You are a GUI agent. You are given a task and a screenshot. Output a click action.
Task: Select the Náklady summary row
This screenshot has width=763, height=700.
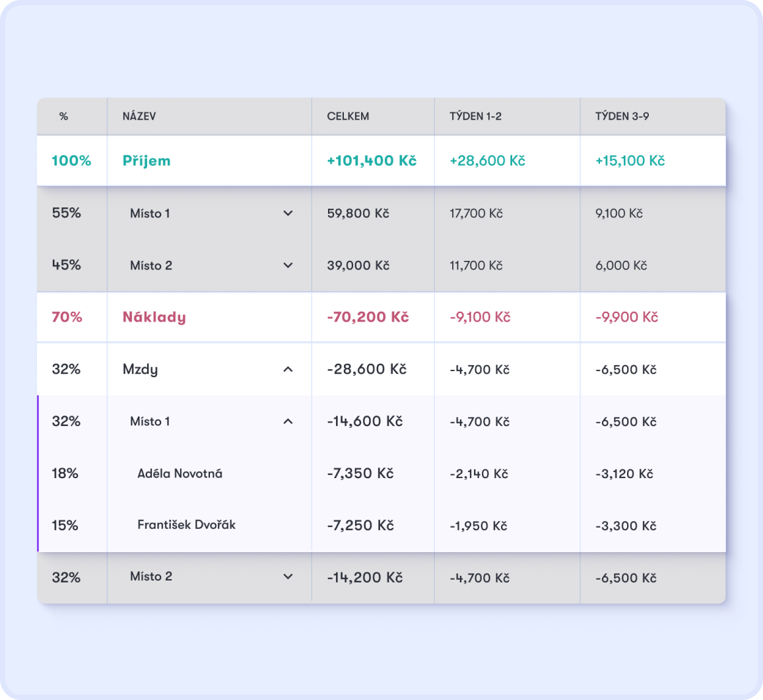tap(381, 317)
